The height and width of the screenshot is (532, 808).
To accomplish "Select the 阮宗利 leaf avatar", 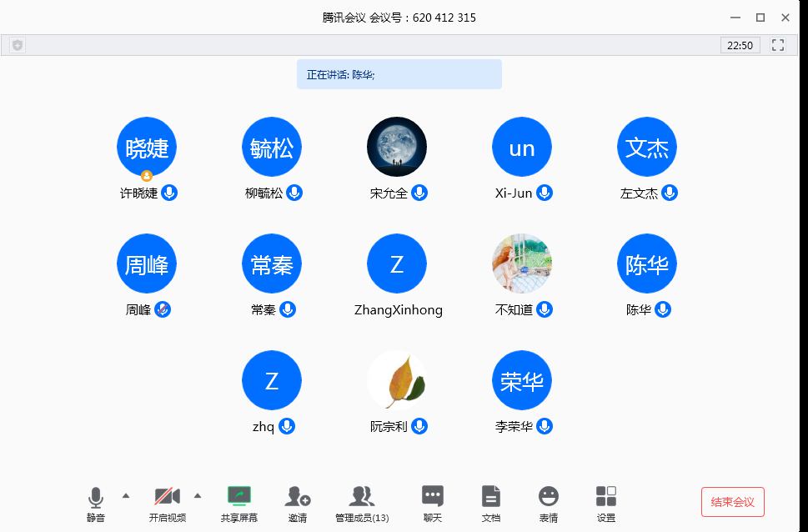I will point(397,380).
